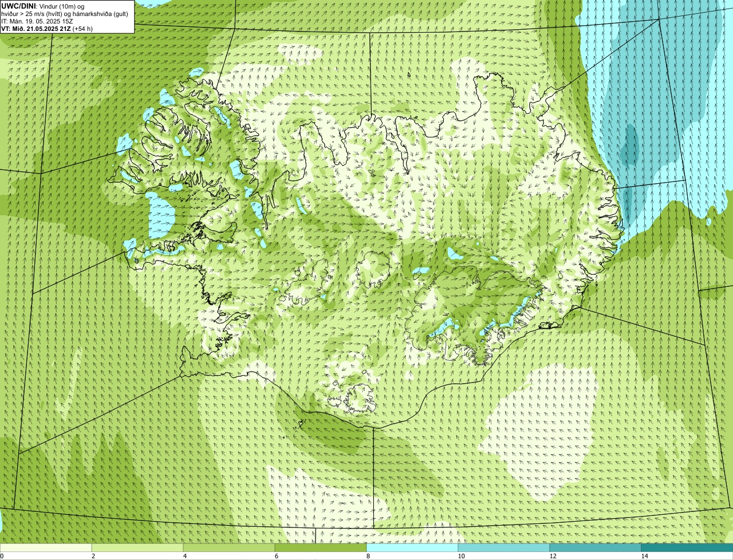The image size is (733, 560).
Task: Click the scale label "6"
Action: (276, 556)
